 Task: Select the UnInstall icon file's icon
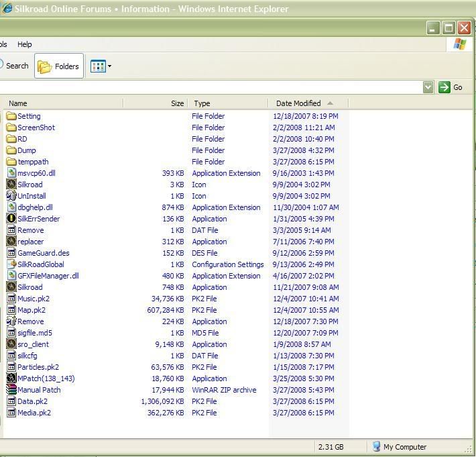click(11, 196)
